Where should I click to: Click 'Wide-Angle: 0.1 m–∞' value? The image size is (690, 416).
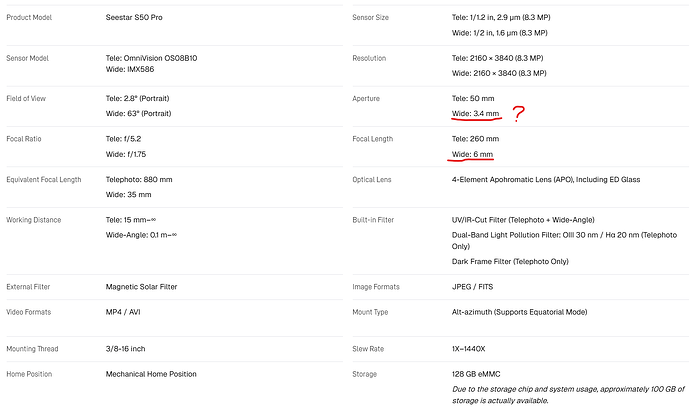coord(141,235)
